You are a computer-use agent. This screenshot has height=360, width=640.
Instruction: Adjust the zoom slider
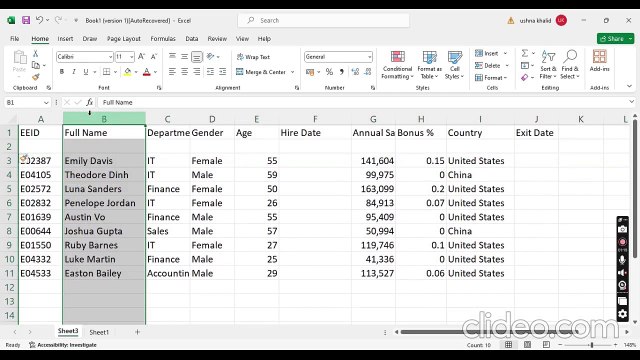pyautogui.click(x=591, y=345)
